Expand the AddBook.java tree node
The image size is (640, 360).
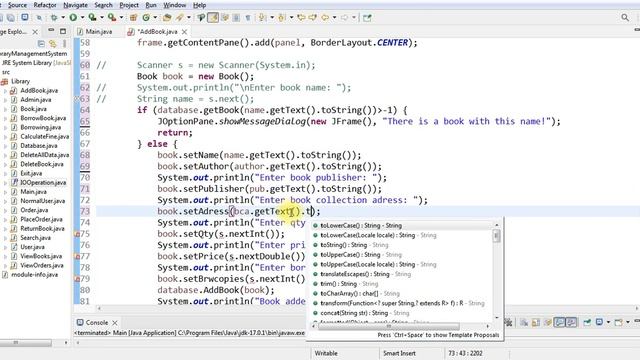5,91
